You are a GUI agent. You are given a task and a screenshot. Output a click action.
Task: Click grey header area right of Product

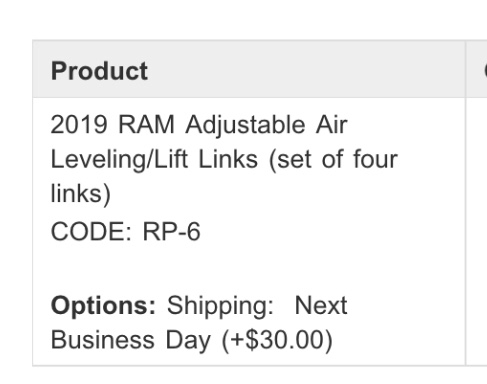pos(306,69)
